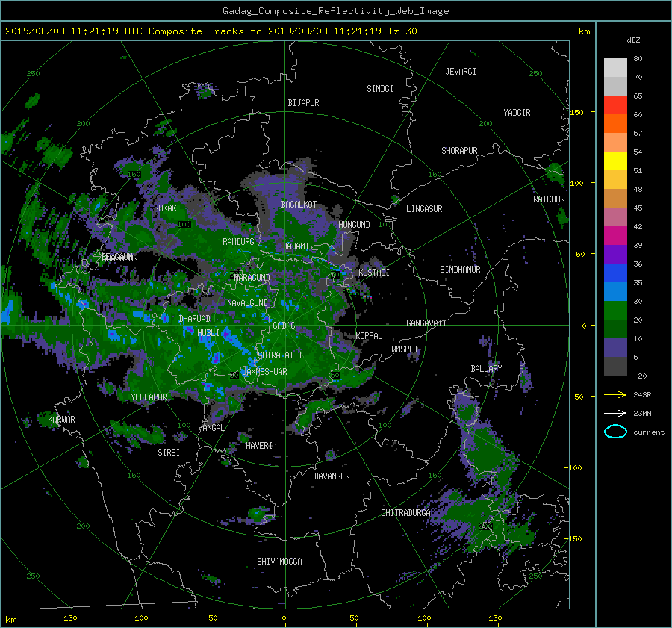The image size is (672, 628).
Task: Click the BAGALKOT city label
Action: tap(299, 205)
